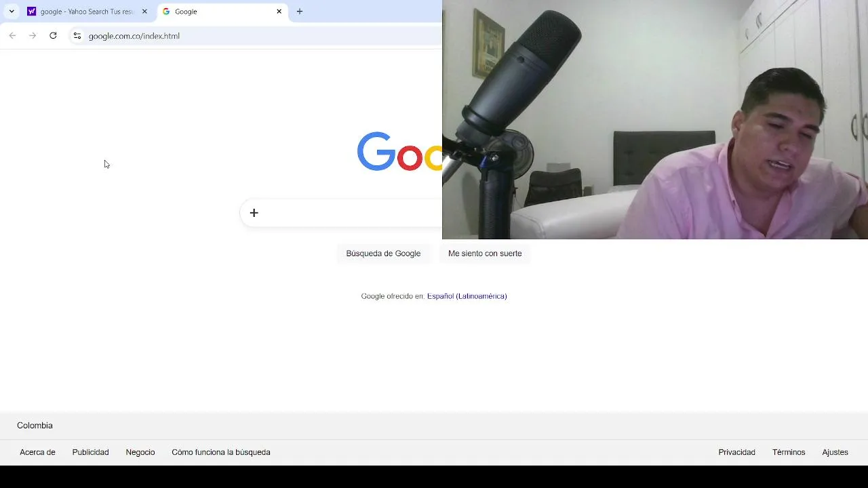This screenshot has width=868, height=488.
Task: Open the Acerca de link
Action: tap(37, 452)
